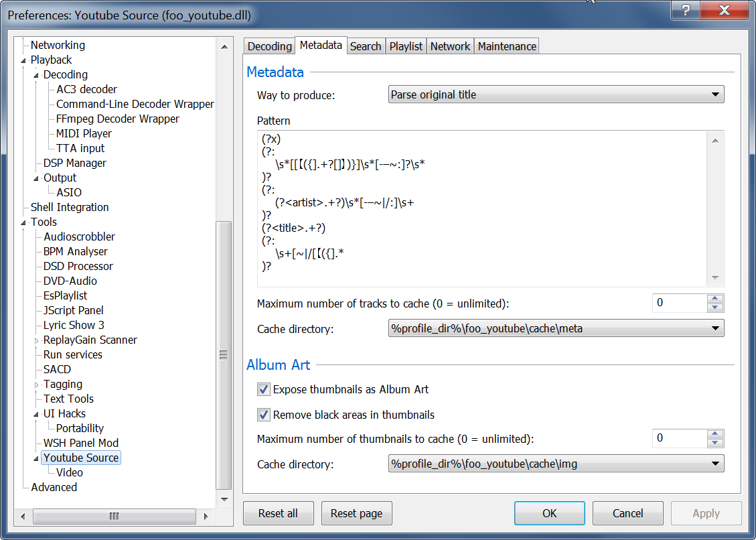This screenshot has width=756, height=540.
Task: Confirm with the OK button
Action: (549, 513)
